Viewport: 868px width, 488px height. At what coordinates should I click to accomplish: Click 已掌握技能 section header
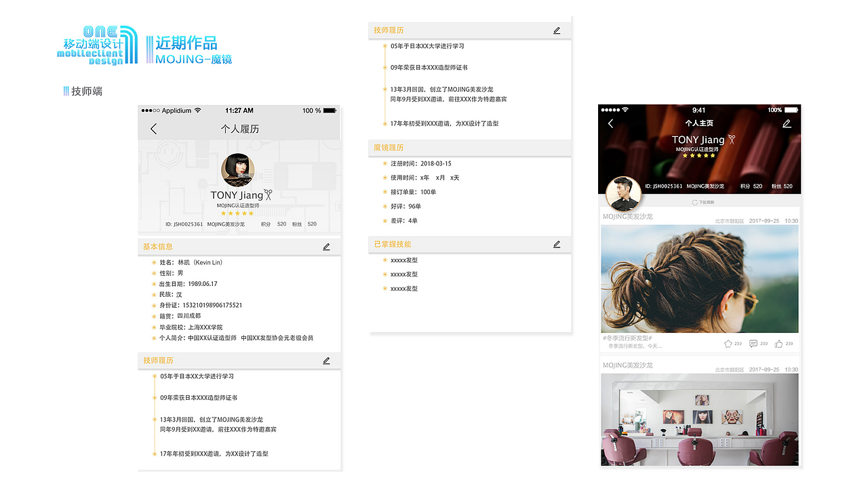(470, 244)
